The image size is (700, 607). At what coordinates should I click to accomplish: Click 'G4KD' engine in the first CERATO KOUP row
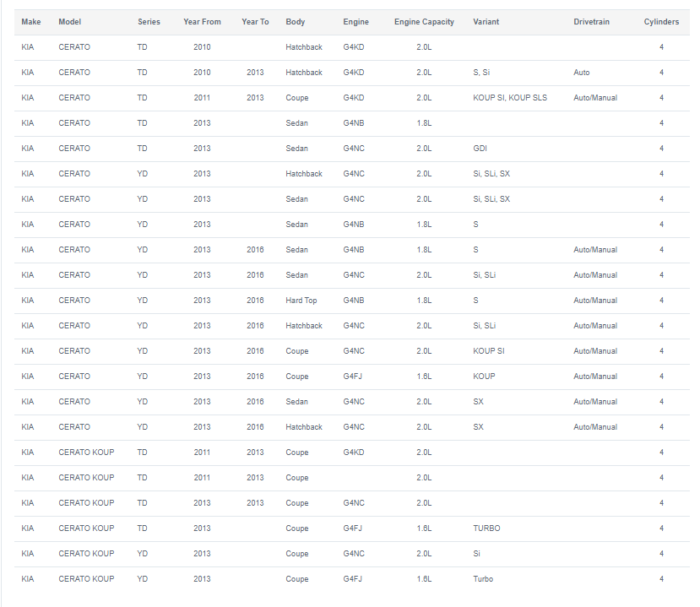click(354, 452)
